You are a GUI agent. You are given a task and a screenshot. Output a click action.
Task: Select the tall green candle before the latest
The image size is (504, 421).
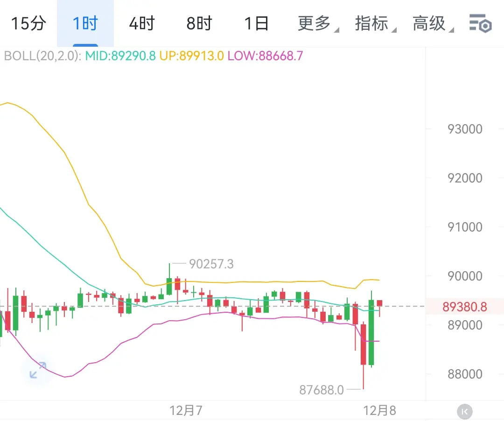[x=371, y=332]
